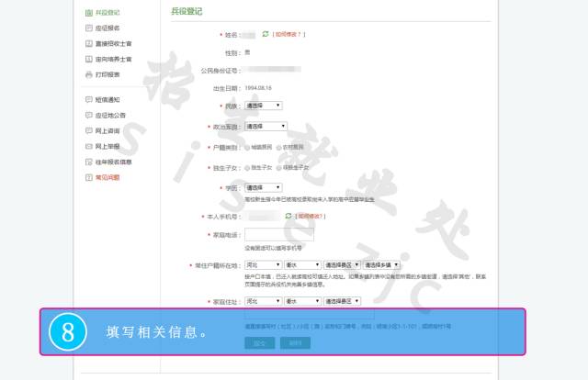This screenshot has height=380, width=588.
Task: Open 兵役登记 in the sidebar
Action: [x=107, y=13]
